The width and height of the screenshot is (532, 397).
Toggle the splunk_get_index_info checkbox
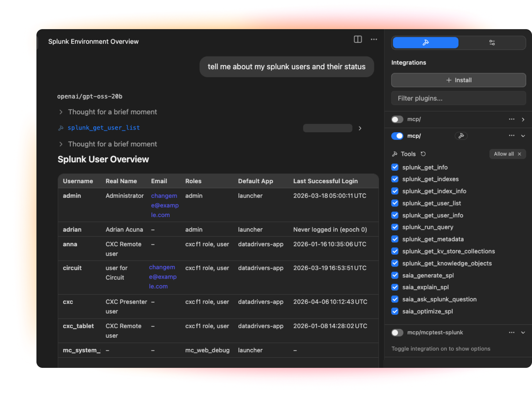pos(395,191)
